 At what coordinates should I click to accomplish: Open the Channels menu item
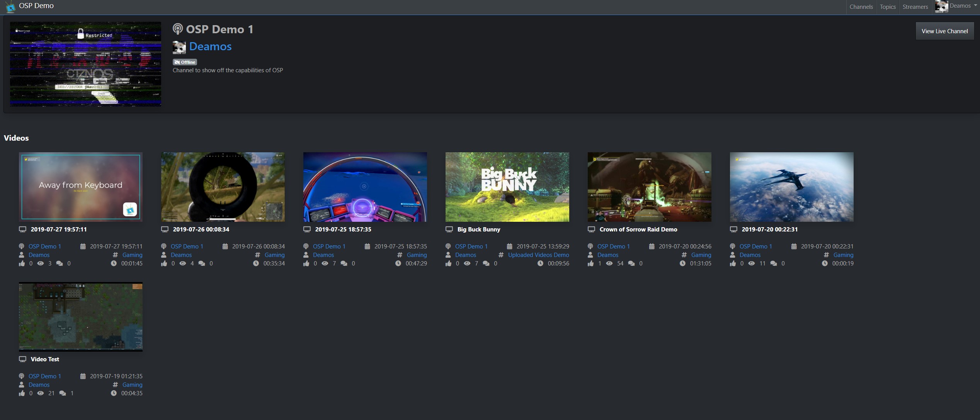click(861, 7)
